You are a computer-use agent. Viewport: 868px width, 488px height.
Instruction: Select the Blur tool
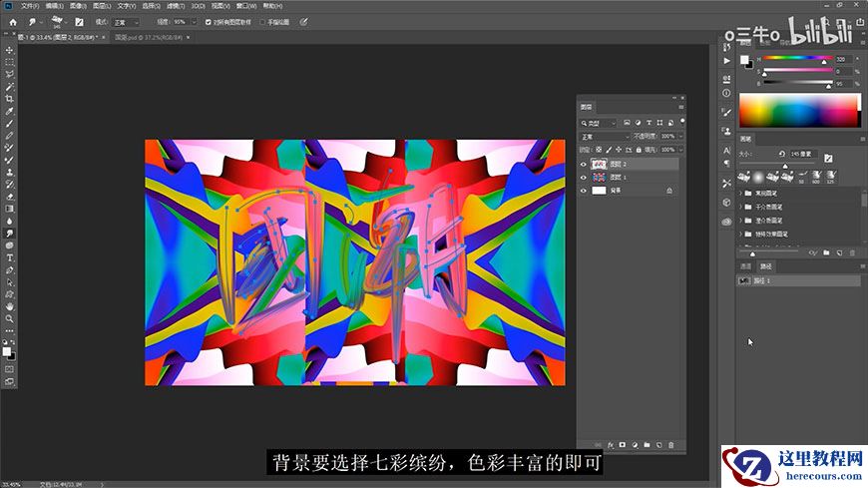point(9,221)
